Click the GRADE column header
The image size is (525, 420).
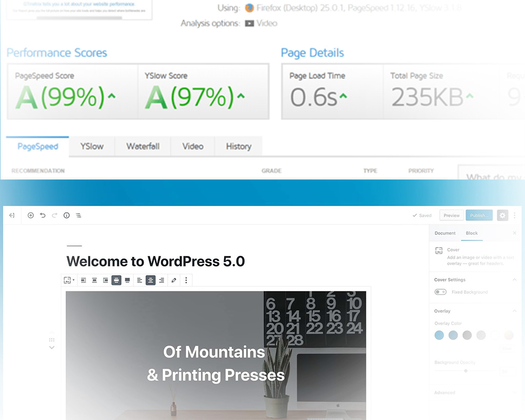tap(272, 171)
